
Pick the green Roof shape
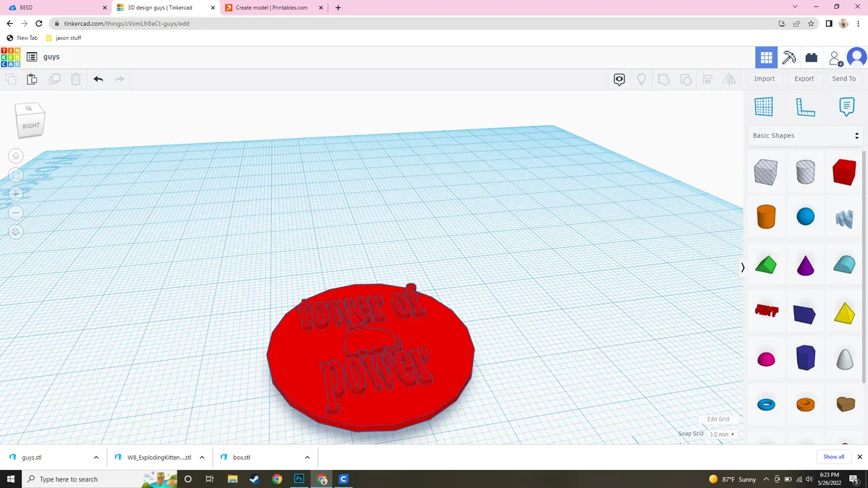[x=766, y=265]
